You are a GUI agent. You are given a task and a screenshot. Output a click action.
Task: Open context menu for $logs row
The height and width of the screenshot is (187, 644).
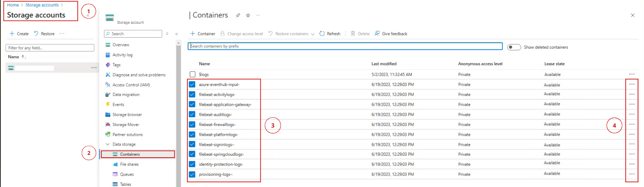pos(632,74)
